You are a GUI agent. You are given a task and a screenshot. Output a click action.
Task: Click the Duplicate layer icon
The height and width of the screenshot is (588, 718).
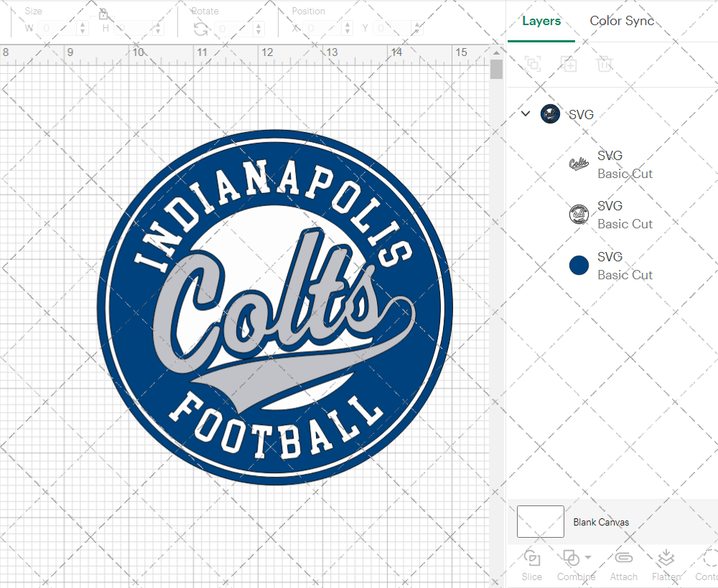point(569,64)
